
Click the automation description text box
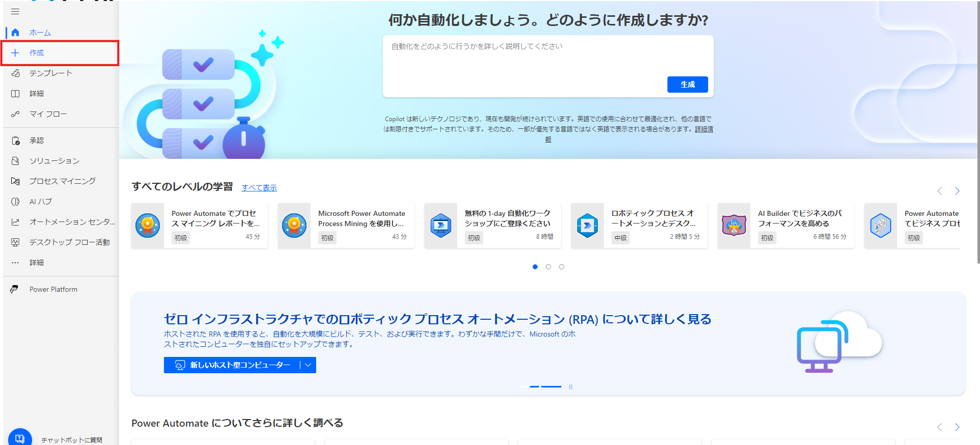click(548, 66)
